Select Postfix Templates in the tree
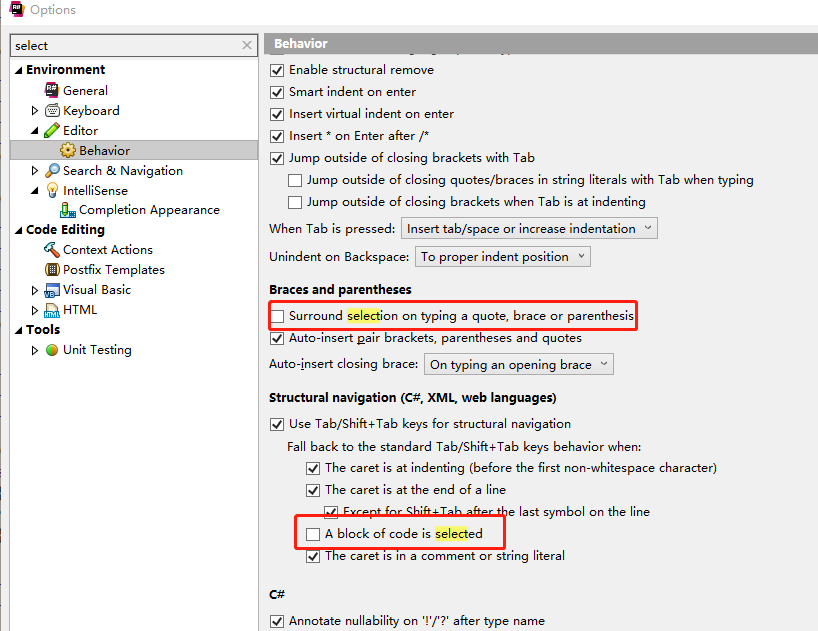 point(113,270)
